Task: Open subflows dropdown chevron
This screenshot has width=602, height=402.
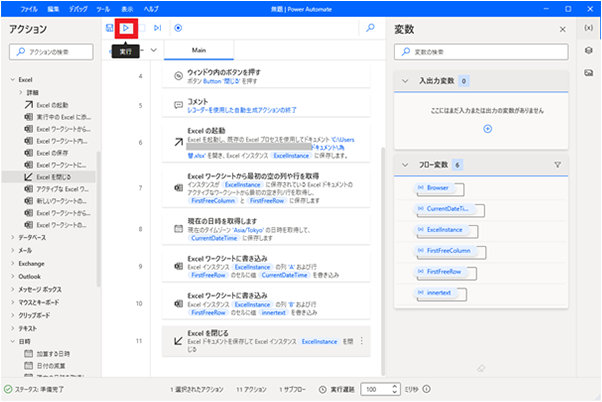Action: pos(154,50)
